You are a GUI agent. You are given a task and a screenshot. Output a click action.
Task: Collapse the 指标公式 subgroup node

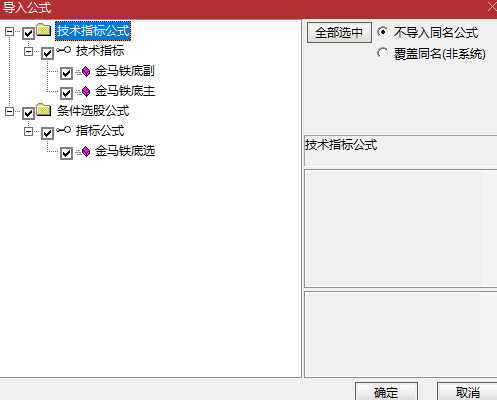(x=28, y=132)
